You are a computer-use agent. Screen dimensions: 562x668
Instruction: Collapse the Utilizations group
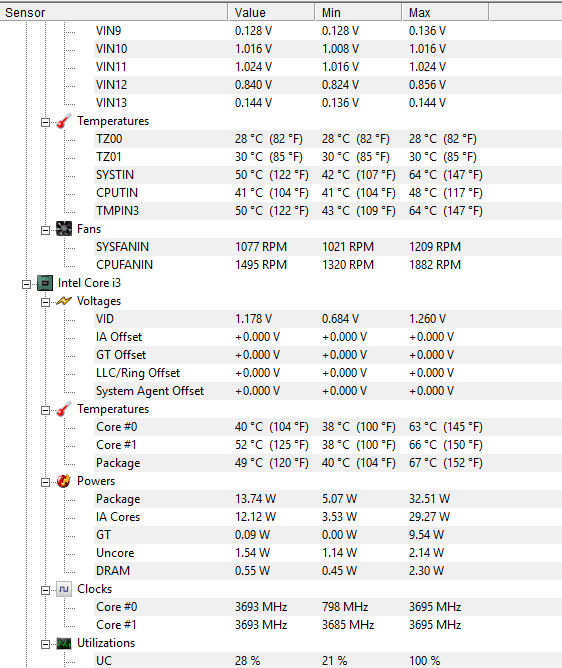pos(45,645)
